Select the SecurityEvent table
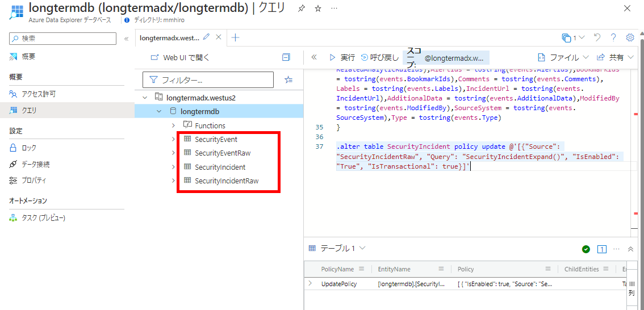This screenshot has height=310, width=644. 216,139
